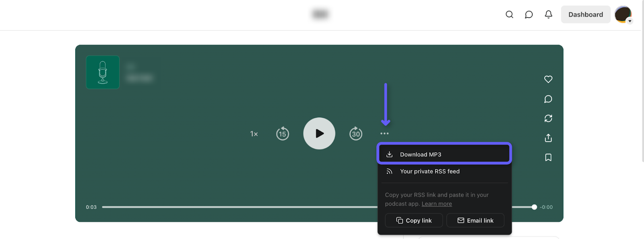
Task: Change the 1x playback speed
Action: click(x=254, y=134)
